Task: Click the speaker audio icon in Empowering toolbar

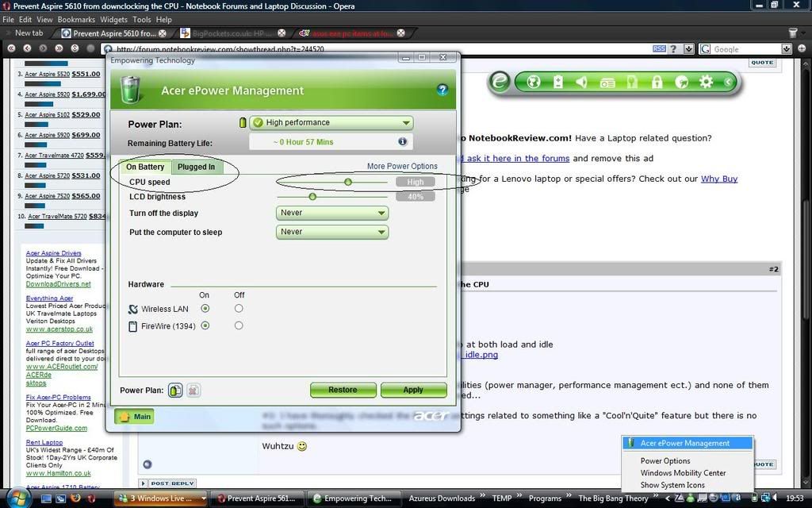Action: pos(581,82)
